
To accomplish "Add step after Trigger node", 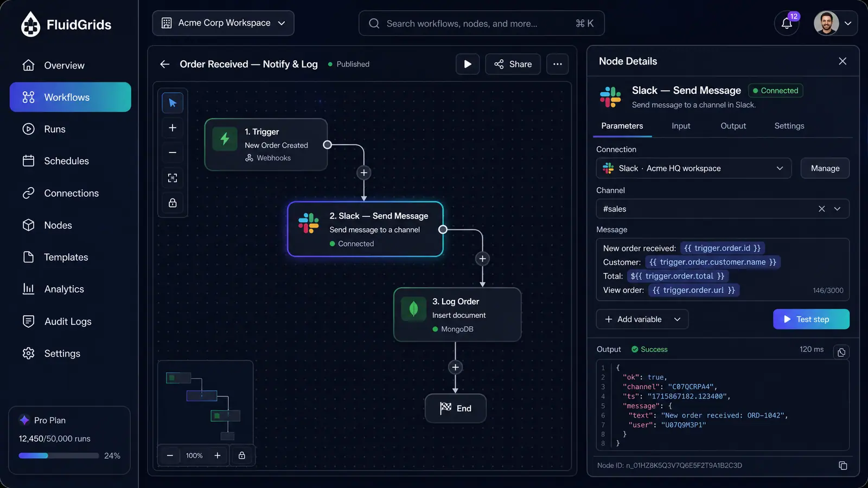I will (x=364, y=173).
